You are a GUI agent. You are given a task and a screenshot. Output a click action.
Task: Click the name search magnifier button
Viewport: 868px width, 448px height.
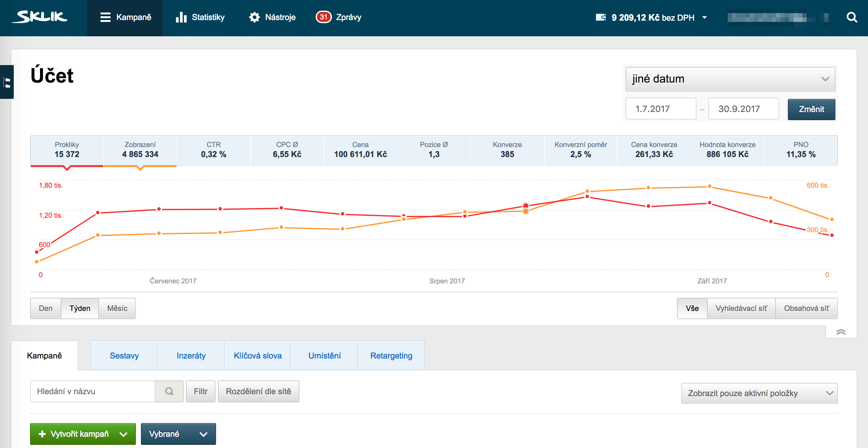pyautogui.click(x=169, y=391)
